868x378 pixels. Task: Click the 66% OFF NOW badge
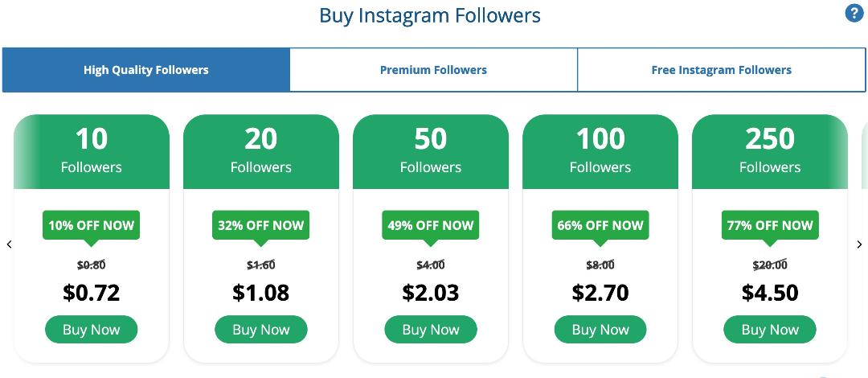[x=600, y=225]
